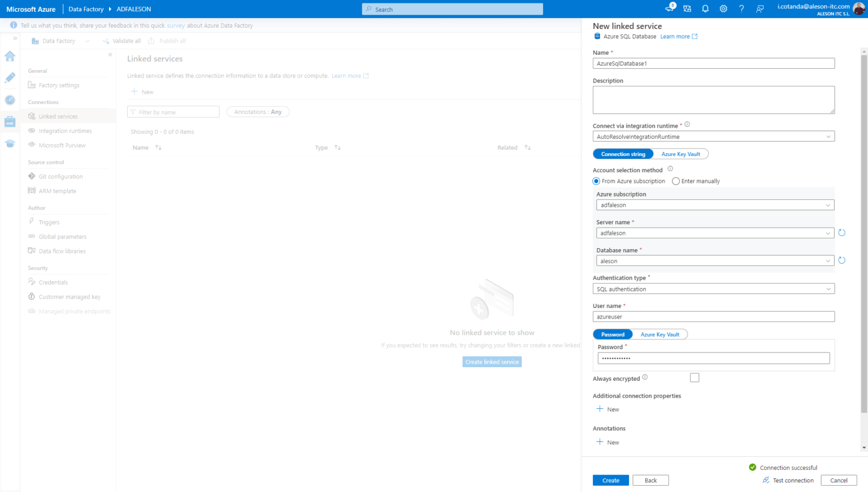
Task: Refresh the Database name list
Action: tap(841, 260)
